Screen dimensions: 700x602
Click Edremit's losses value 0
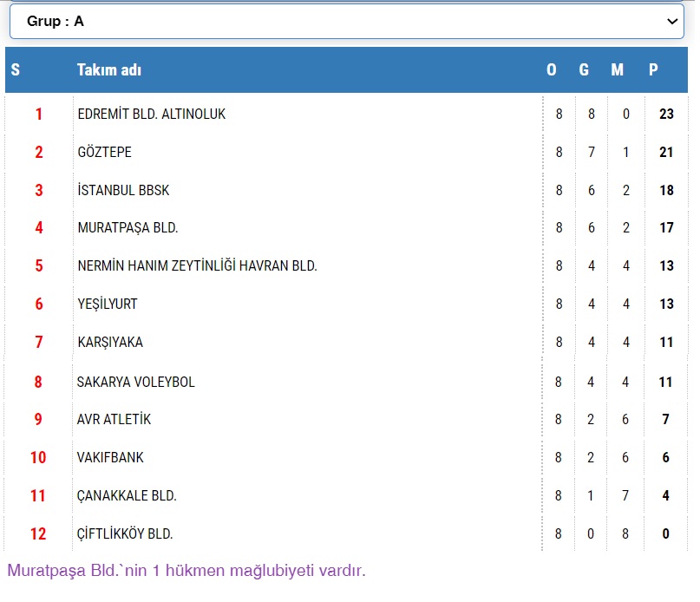click(x=626, y=114)
